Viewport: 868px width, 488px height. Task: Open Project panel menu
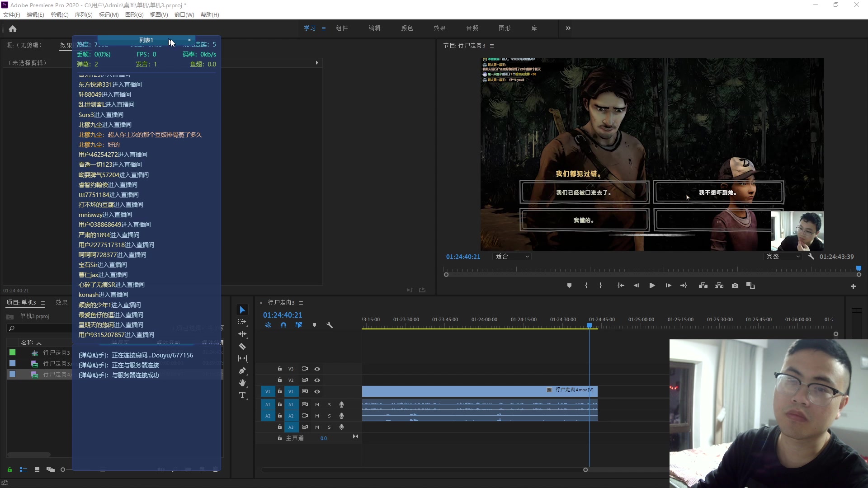coord(43,303)
